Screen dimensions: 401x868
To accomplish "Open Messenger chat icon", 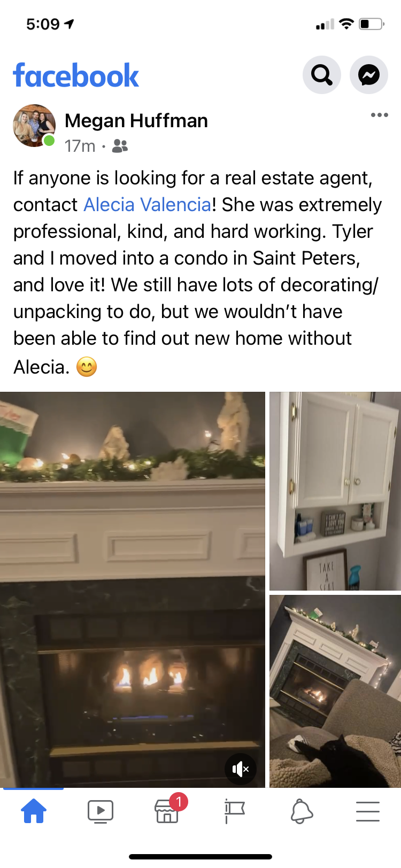I will click(369, 75).
